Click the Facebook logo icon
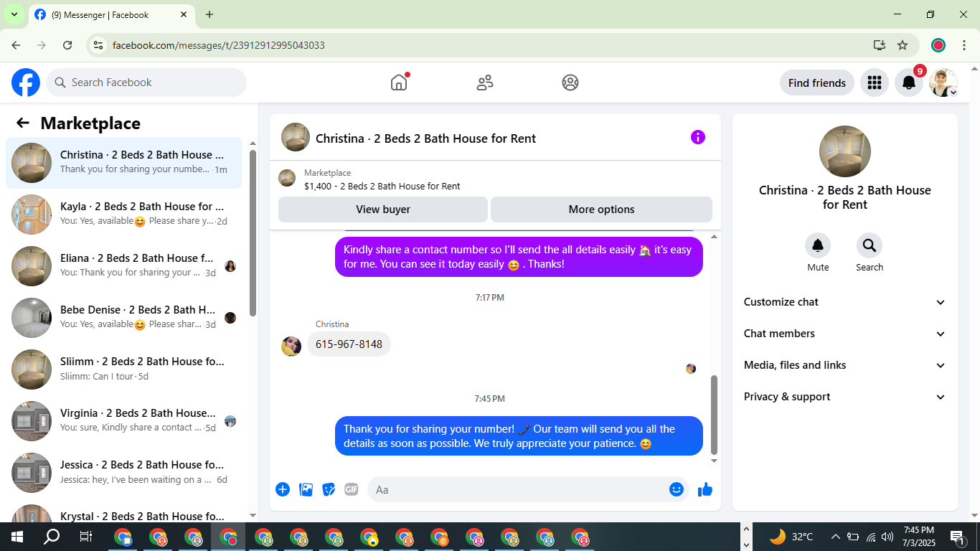Screen dimensions: 980x551 (x=26, y=83)
